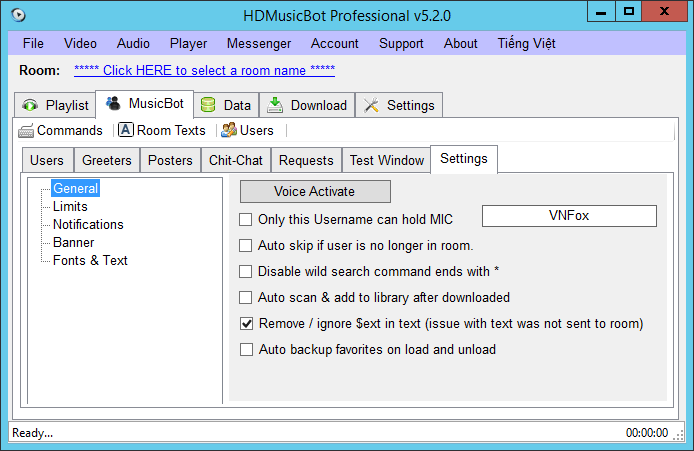694x451 pixels.
Task: Select Commands in the sub-toolbar
Action: pos(61,131)
